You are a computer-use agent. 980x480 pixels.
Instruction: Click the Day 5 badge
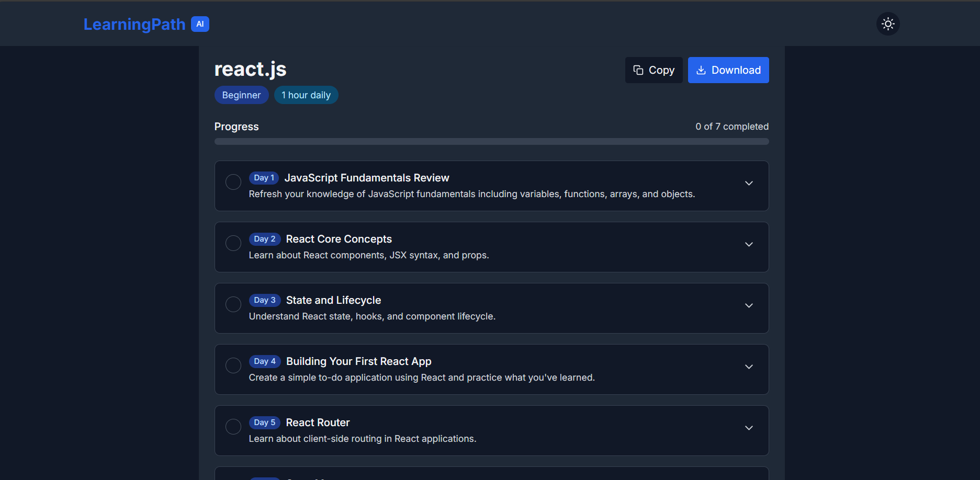point(265,422)
